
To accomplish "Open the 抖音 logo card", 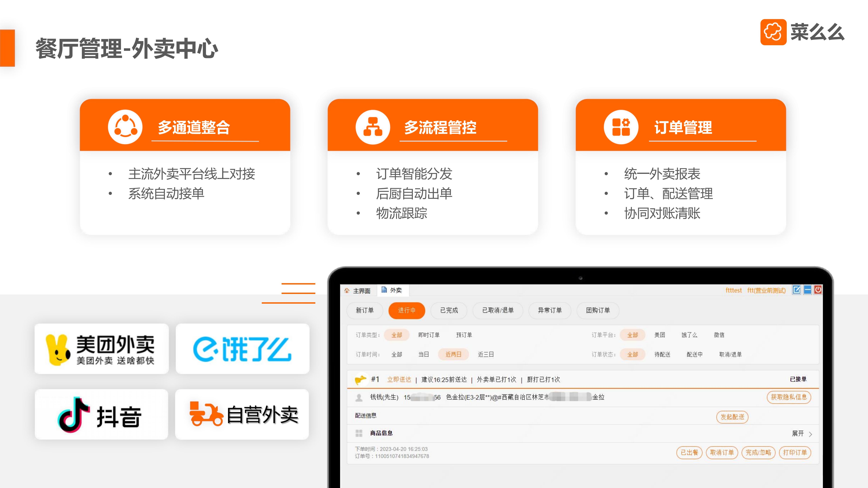I will point(101,414).
